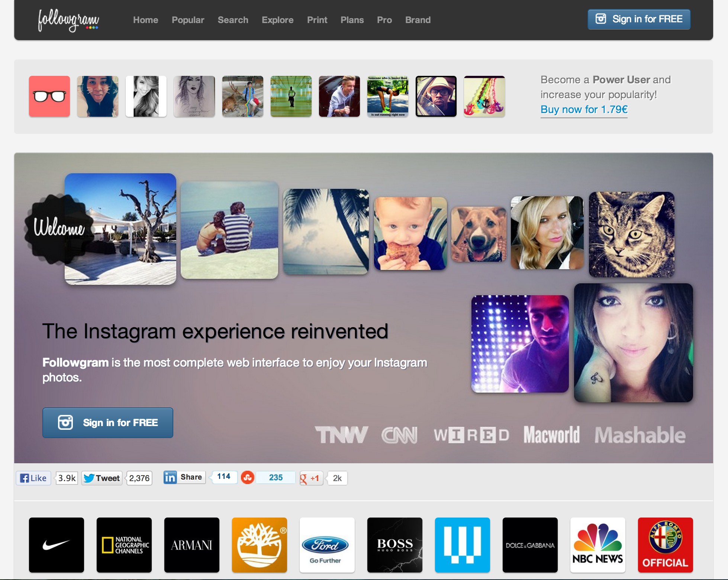Open the running quote avatar
The image size is (728, 580).
click(x=388, y=96)
